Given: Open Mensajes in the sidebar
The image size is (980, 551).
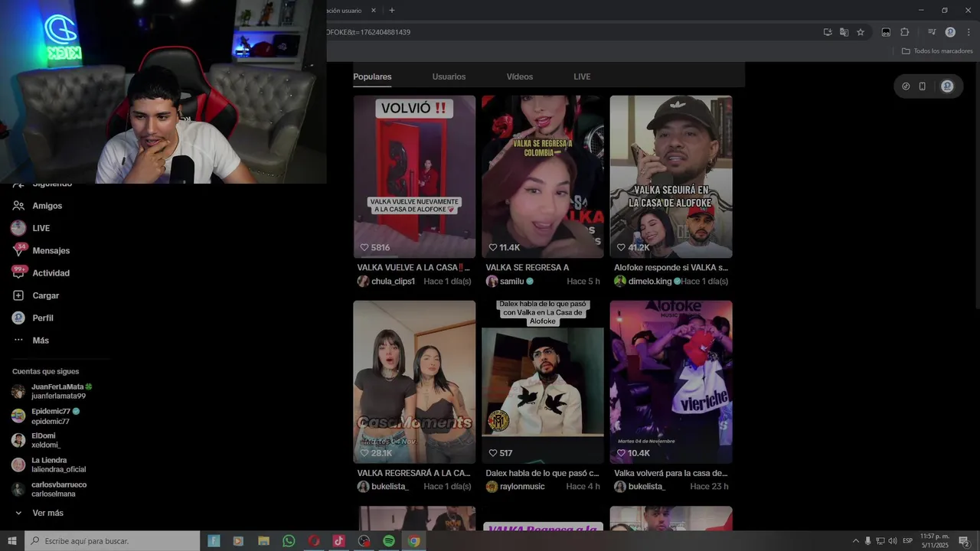Looking at the screenshot, I should (x=41, y=250).
